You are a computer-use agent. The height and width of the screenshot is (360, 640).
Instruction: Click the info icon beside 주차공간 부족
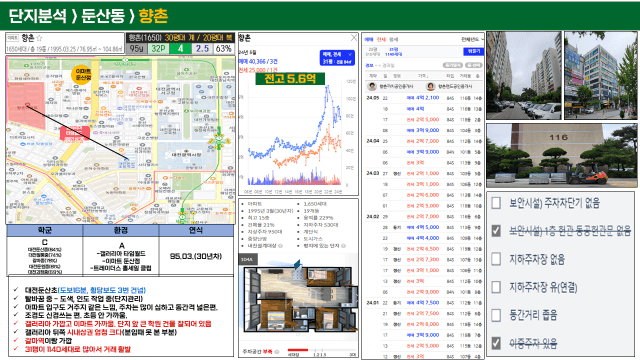pos(277,351)
